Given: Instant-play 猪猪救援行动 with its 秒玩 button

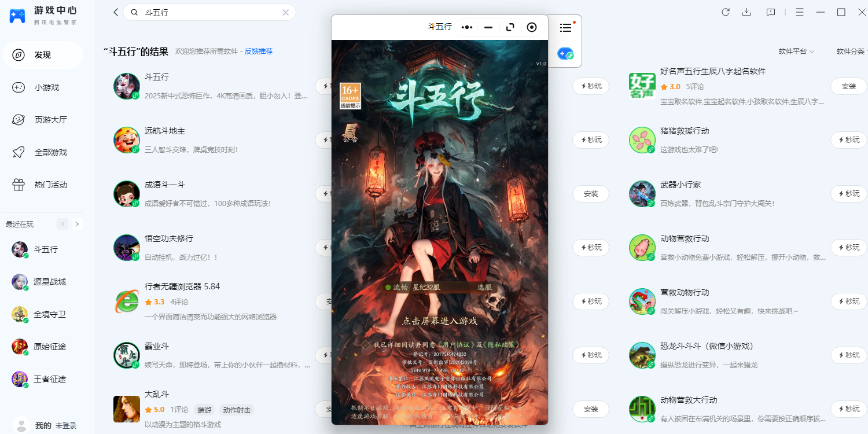Looking at the screenshot, I should [x=849, y=140].
